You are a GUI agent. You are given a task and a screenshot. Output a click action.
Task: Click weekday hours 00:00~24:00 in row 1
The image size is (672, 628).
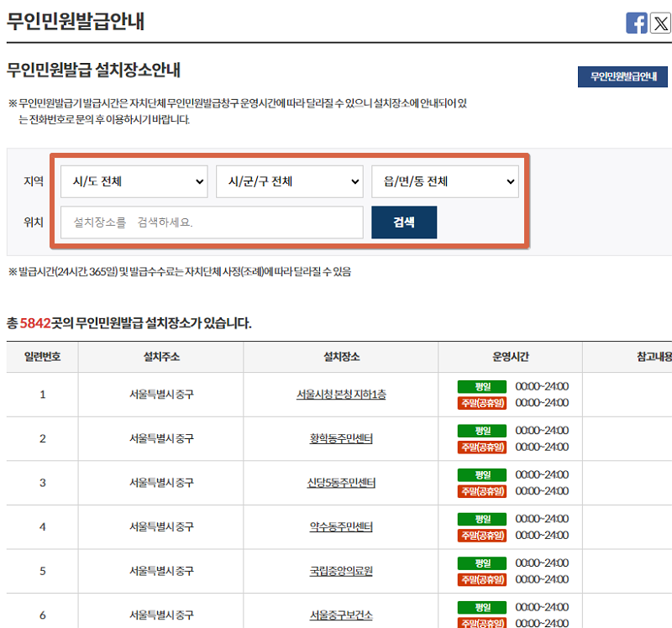pyautogui.click(x=542, y=386)
